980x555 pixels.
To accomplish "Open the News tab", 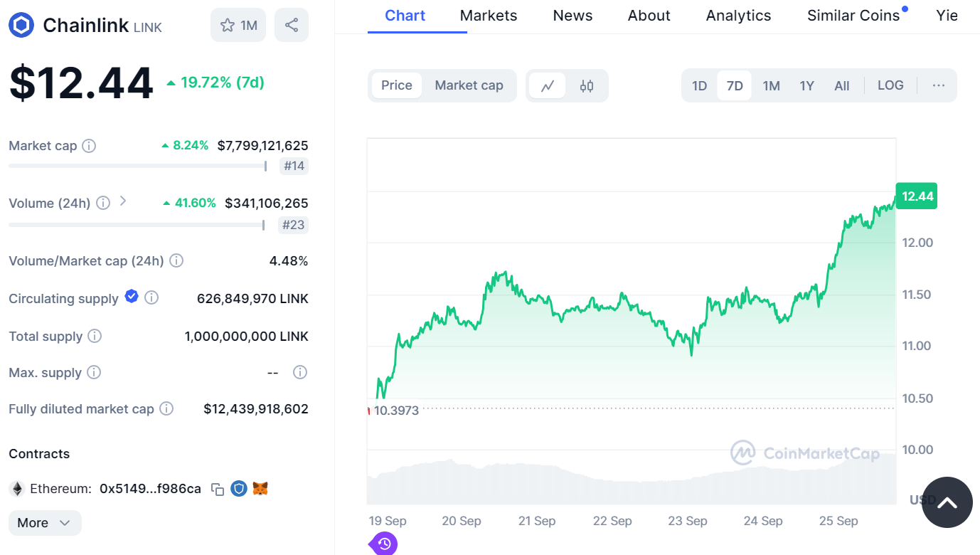I will click(x=572, y=15).
